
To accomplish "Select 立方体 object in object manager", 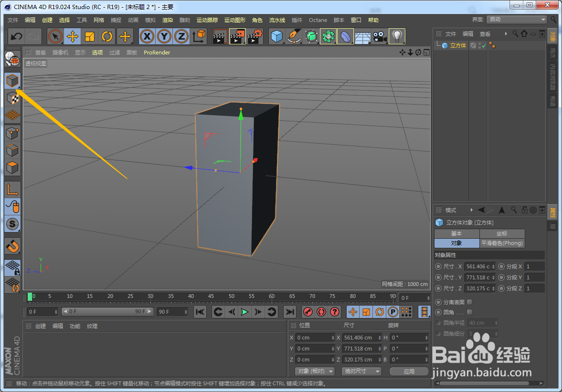I will click(x=458, y=45).
